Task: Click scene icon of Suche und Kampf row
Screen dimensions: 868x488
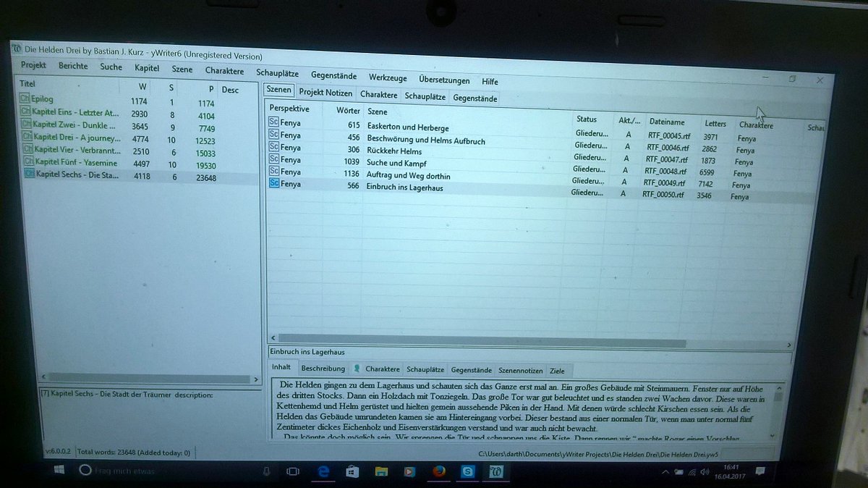Action: (x=274, y=159)
